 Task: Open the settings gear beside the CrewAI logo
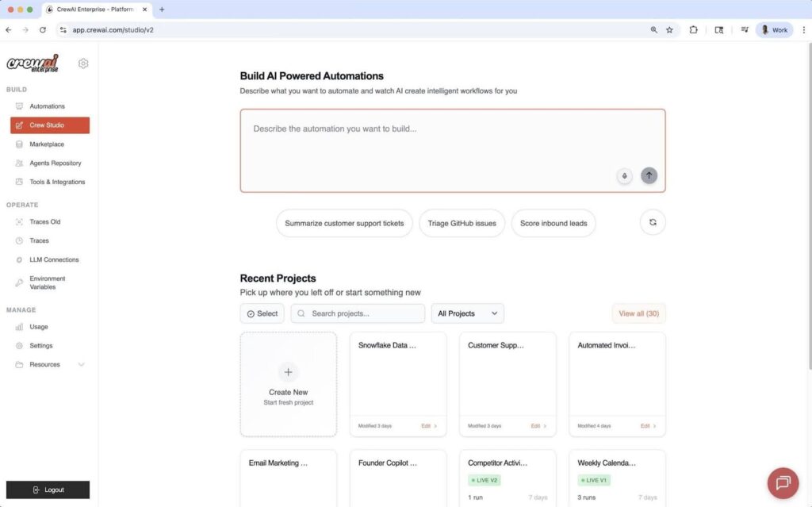[x=82, y=63]
